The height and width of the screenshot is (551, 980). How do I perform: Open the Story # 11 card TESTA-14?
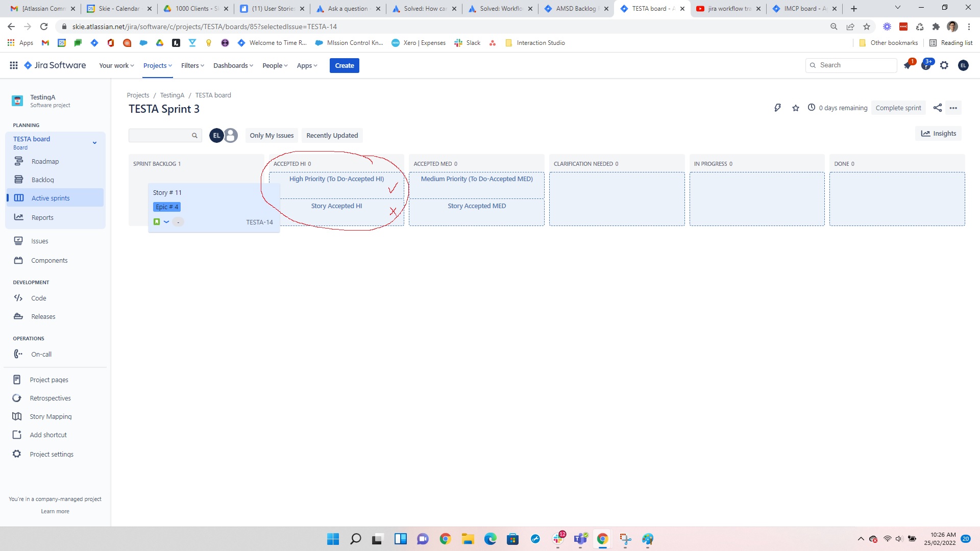[x=213, y=208]
